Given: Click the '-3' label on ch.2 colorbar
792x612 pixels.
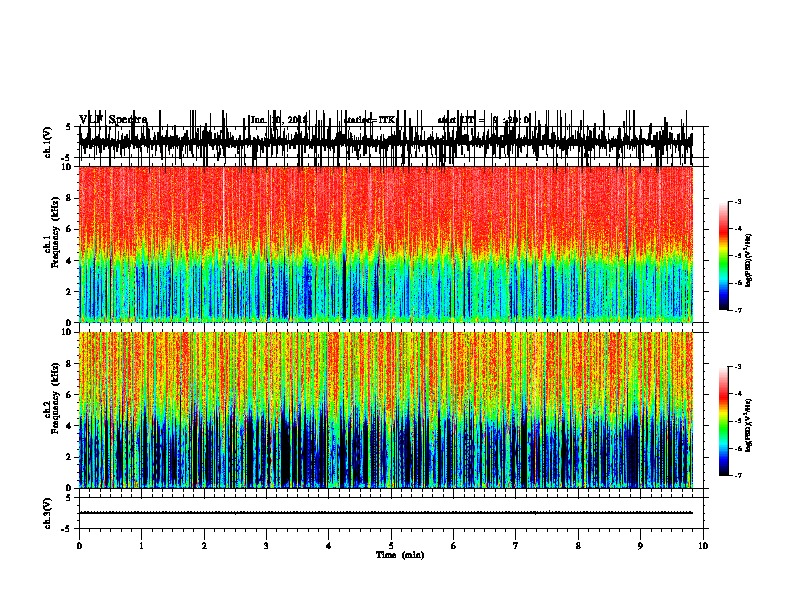Looking at the screenshot, I should [737, 367].
